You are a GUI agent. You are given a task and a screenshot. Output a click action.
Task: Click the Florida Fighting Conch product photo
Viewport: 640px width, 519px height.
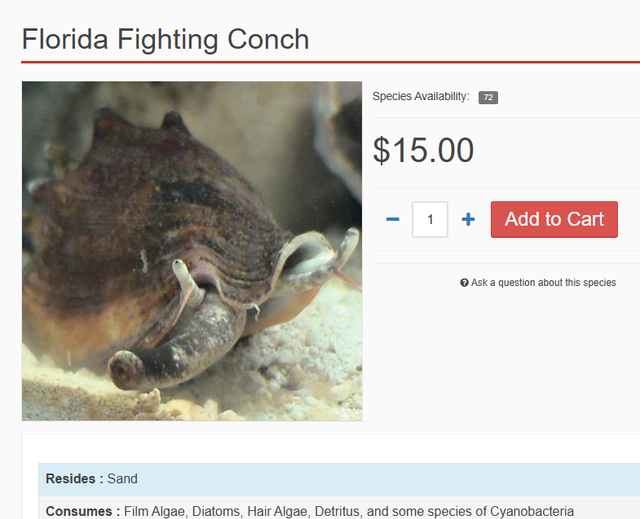tap(192, 250)
